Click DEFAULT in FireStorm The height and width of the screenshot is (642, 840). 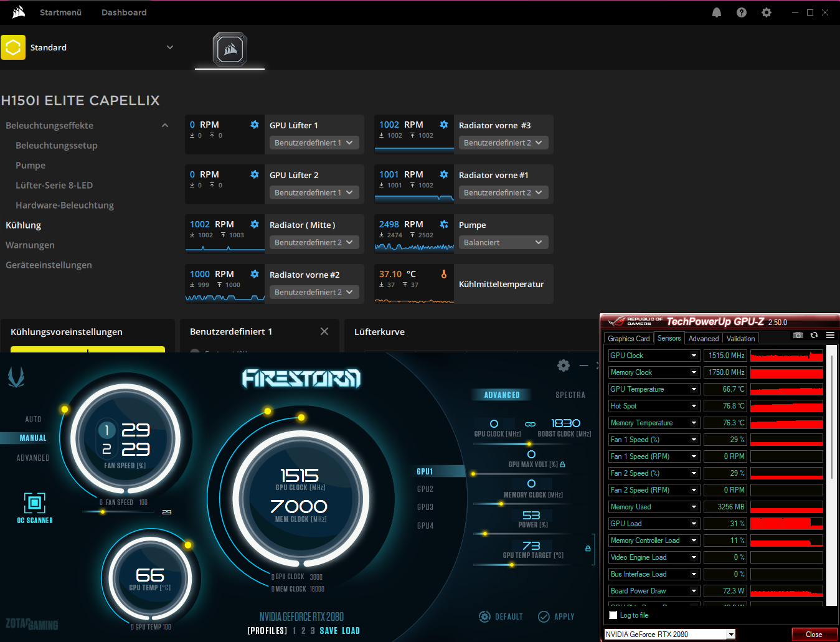coord(501,616)
